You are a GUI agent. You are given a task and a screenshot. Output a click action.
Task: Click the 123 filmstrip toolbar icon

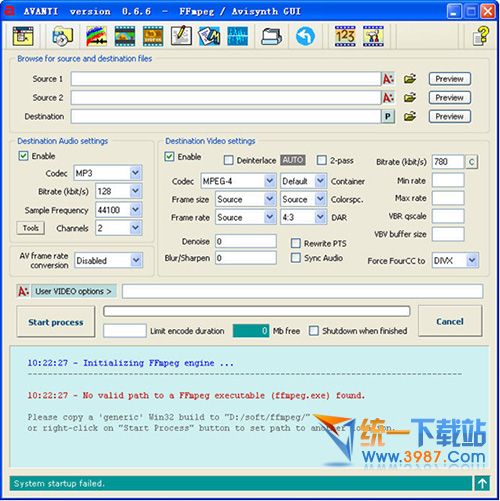tap(345, 36)
